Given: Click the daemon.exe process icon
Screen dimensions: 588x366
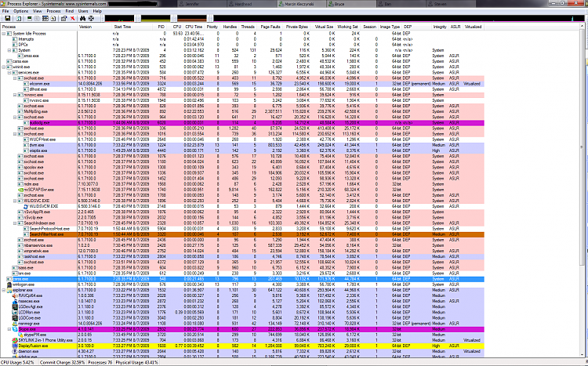Looking at the screenshot, I should pos(15,351).
